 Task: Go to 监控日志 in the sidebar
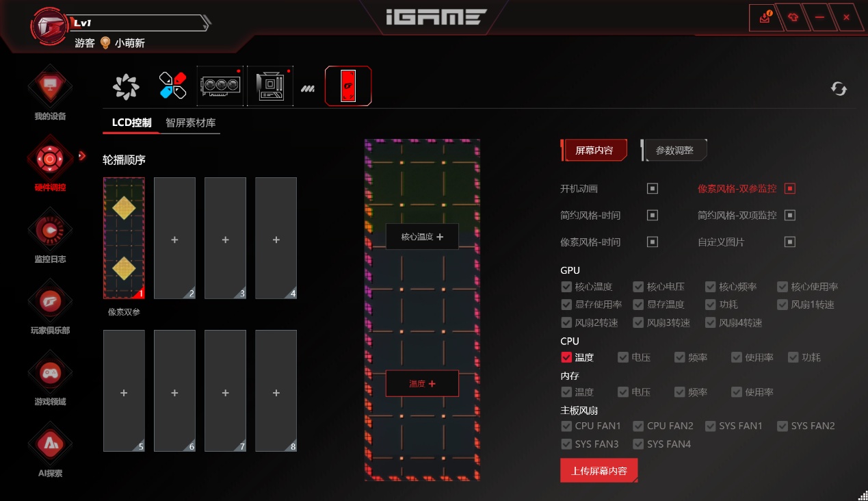[x=50, y=237]
